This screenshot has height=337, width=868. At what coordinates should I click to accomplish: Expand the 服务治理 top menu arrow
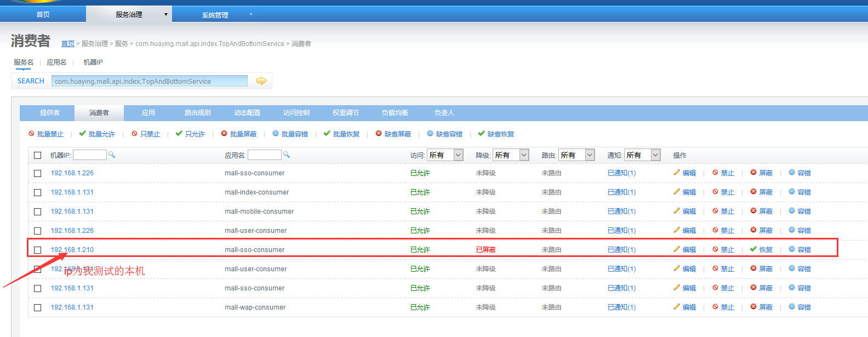click(165, 14)
